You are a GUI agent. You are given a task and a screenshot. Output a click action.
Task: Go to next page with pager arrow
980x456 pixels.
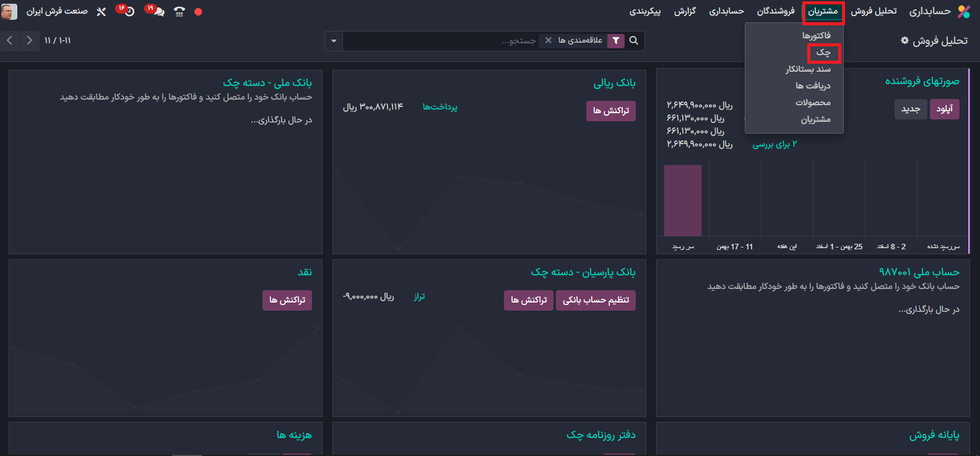29,40
